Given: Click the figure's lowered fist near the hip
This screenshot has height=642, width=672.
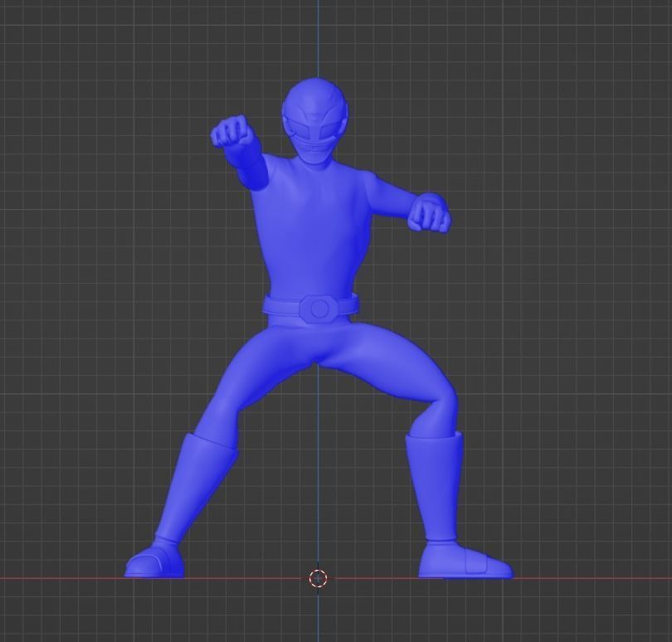Looking at the screenshot, I should click(x=429, y=214).
